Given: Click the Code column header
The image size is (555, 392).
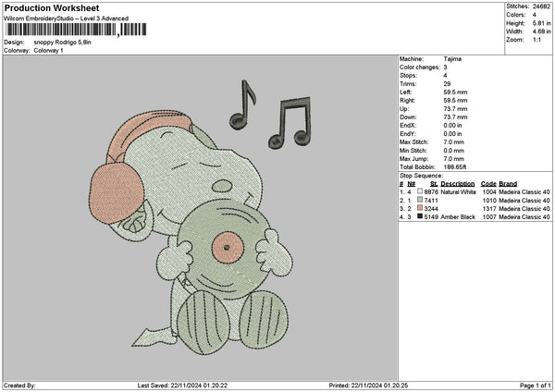Looking at the screenshot, I should click(x=488, y=184).
